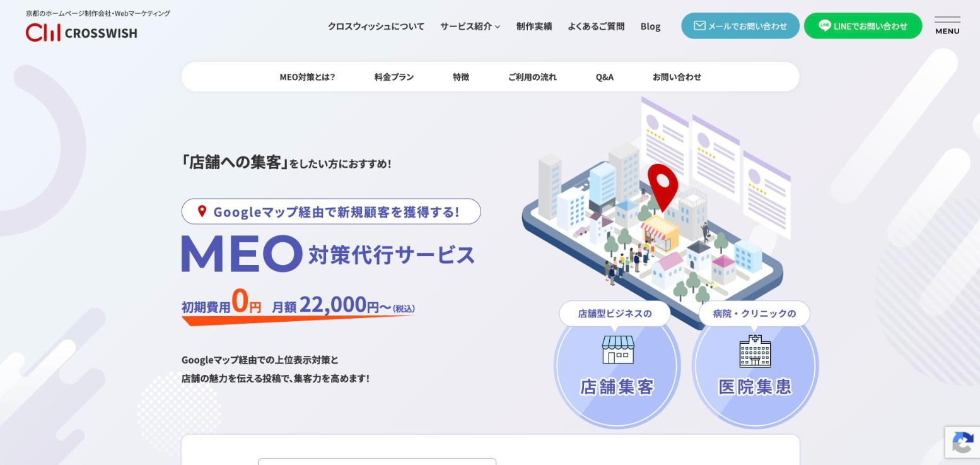Image resolution: width=980 pixels, height=465 pixels.
Task: Click the 初期費用0円 text
Action: (221, 302)
